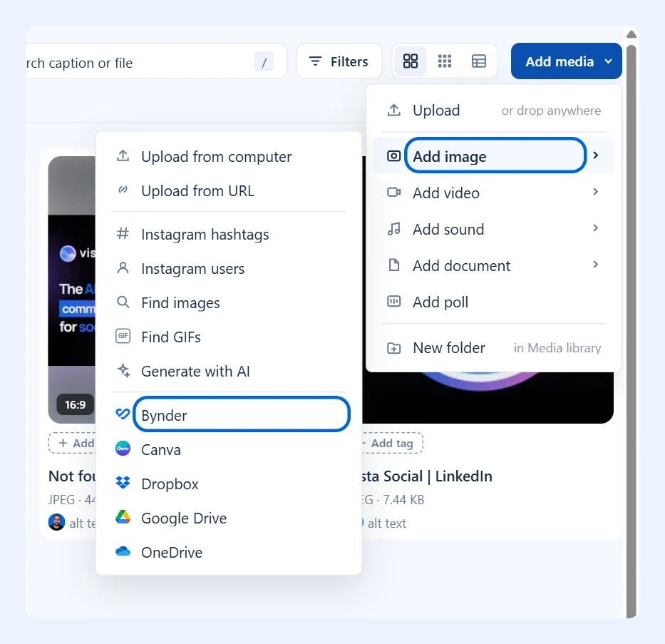This screenshot has height=644, width=665.
Task: Select Add poll menu entry
Action: point(494,302)
